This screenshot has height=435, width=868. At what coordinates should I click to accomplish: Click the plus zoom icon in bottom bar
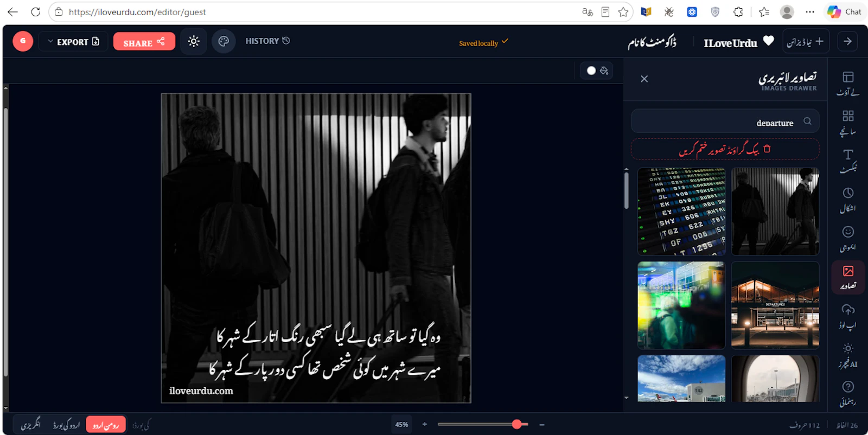(x=425, y=424)
